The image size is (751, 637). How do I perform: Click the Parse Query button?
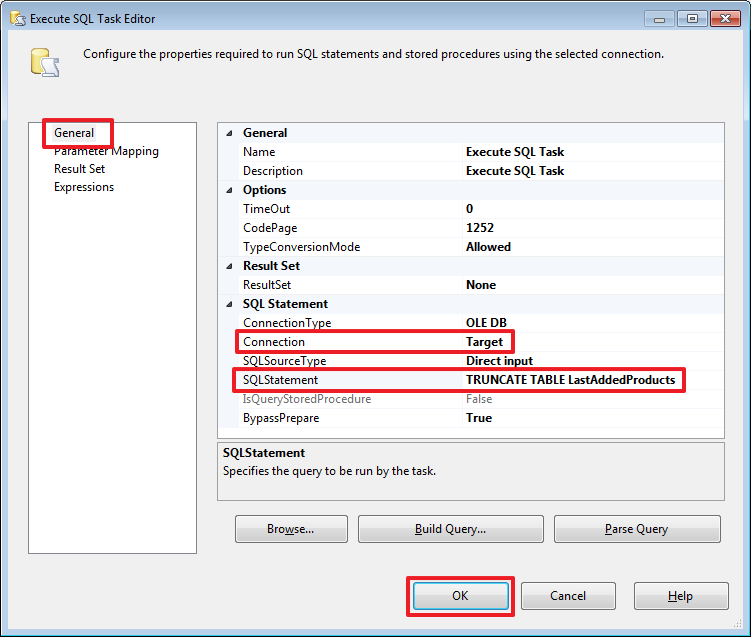(637, 529)
